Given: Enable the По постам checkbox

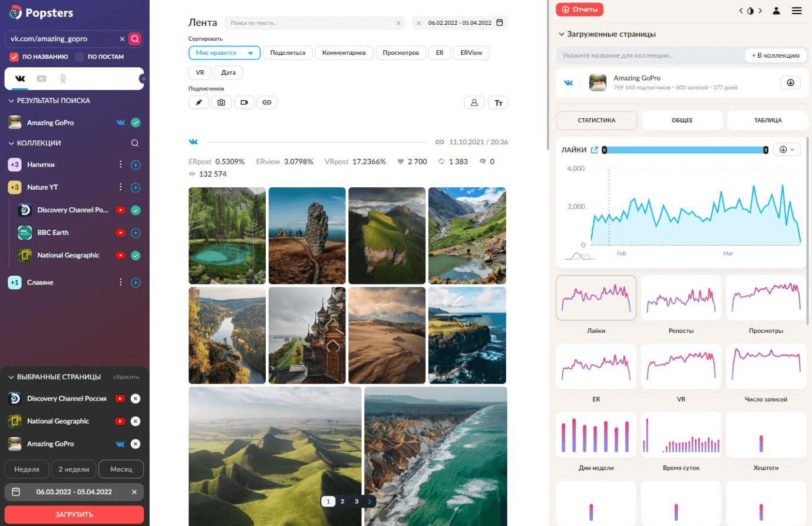Looking at the screenshot, I should [x=80, y=57].
